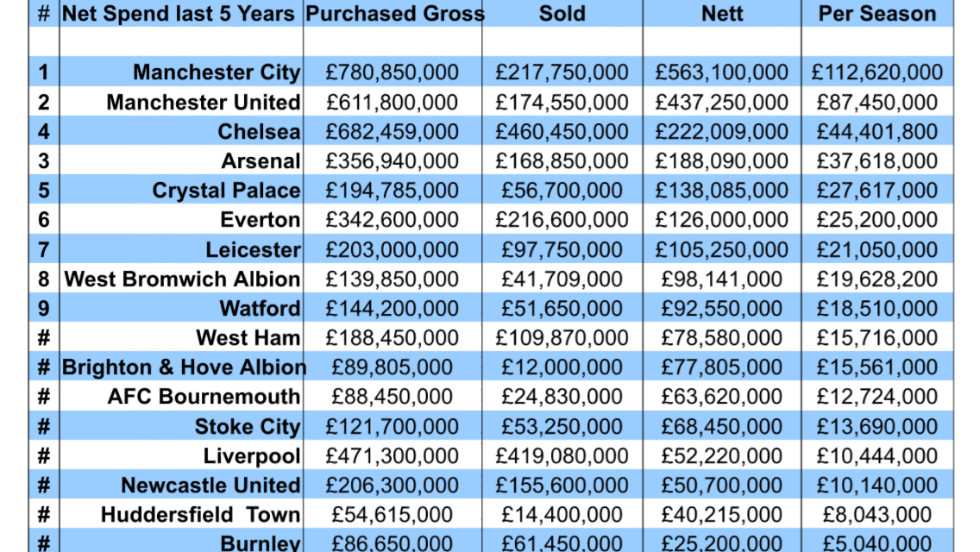Viewport: 980px width, 552px height.
Task: Click Manchester United's nett value £437,250,000
Action: click(x=722, y=102)
